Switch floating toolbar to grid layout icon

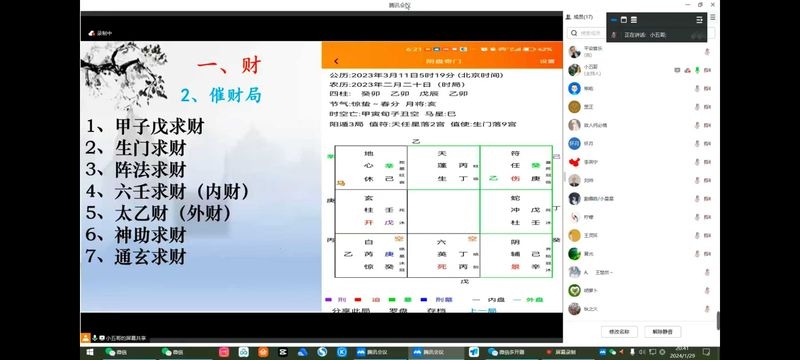(634, 20)
